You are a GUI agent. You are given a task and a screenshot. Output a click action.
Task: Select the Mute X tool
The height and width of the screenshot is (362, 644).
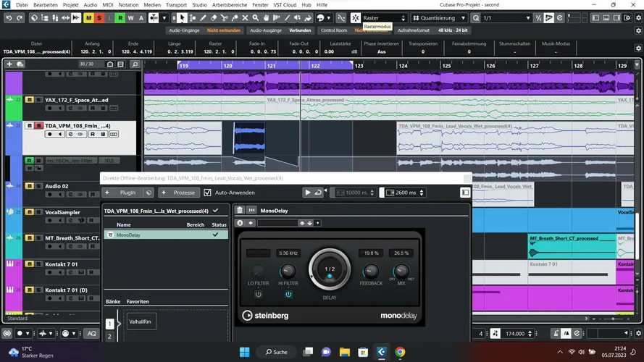click(245, 18)
